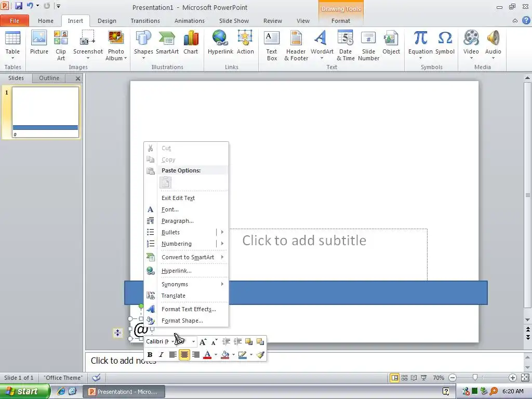Insert a Picture from file
The height and width of the screenshot is (399, 532).
(x=39, y=43)
